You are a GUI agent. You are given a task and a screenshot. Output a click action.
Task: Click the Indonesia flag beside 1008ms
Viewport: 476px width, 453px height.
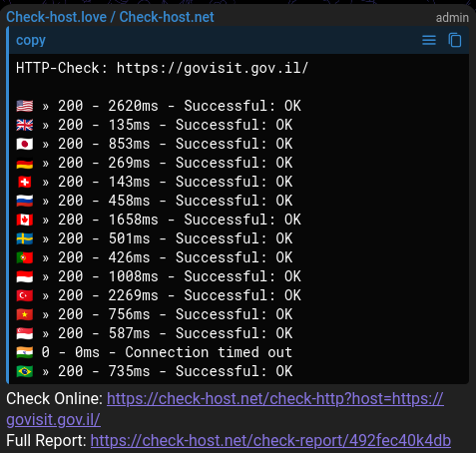pyautogui.click(x=25, y=276)
